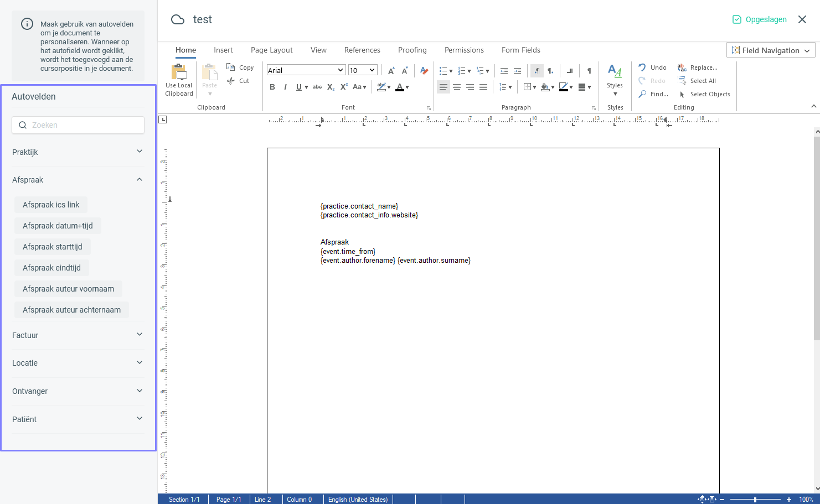Decrease paragraph indent
The height and width of the screenshot is (504, 820).
click(504, 71)
